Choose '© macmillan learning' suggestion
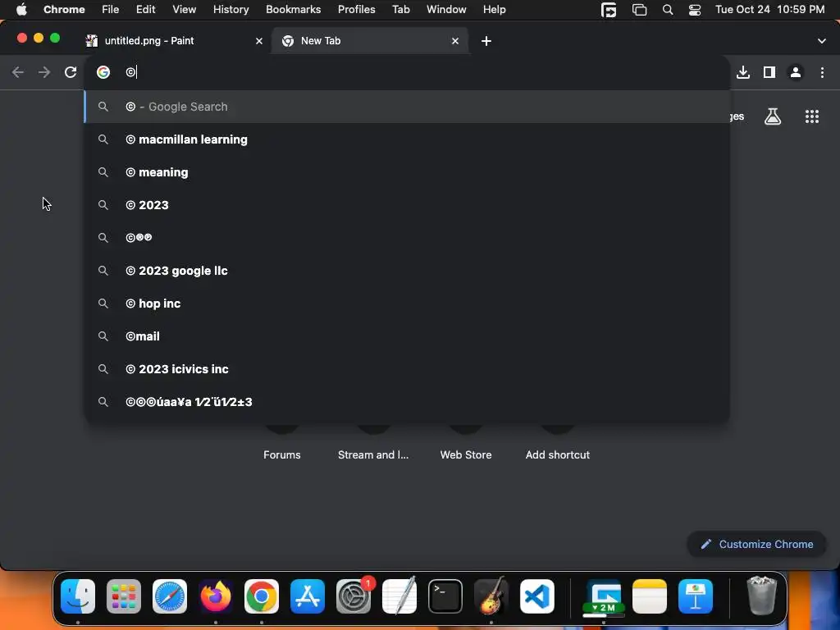Screen dimensions: 840x630 tap(407, 139)
